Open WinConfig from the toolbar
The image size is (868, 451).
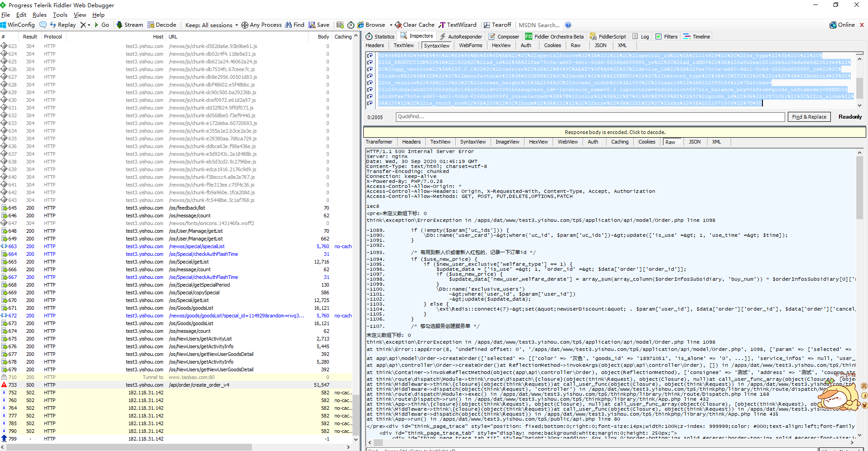tap(18, 25)
